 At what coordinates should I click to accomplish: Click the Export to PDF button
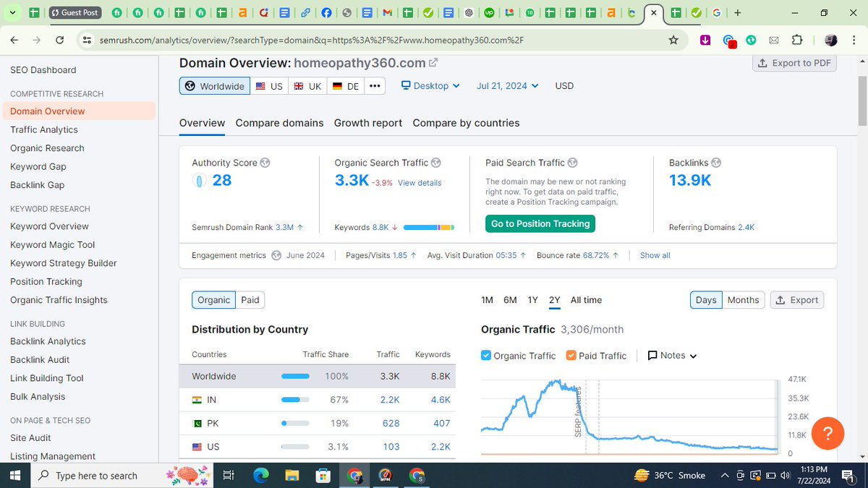794,63
